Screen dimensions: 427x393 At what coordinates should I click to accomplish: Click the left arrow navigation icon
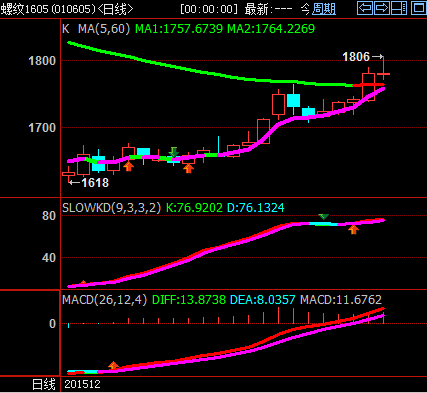[365, 8]
